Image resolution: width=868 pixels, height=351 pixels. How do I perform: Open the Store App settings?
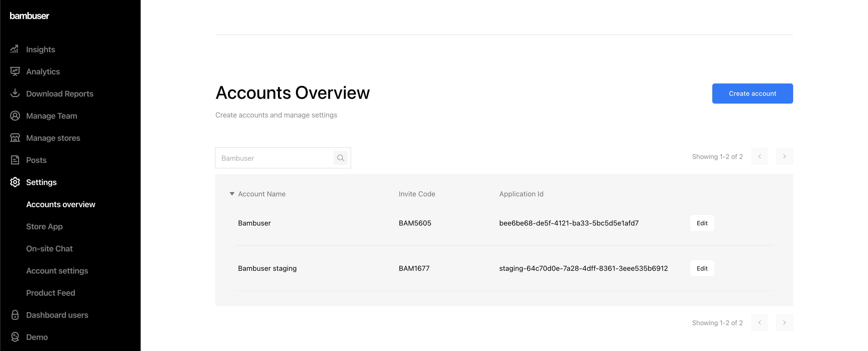click(44, 227)
